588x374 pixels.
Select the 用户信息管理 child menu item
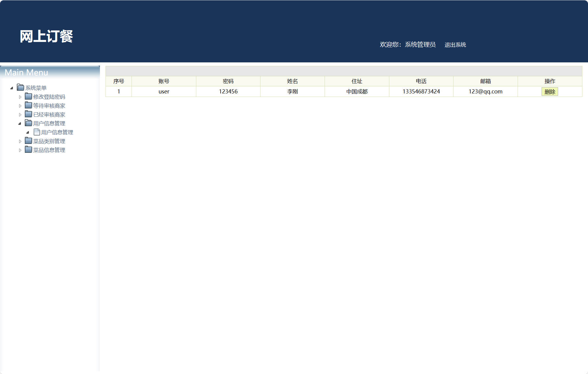[57, 132]
